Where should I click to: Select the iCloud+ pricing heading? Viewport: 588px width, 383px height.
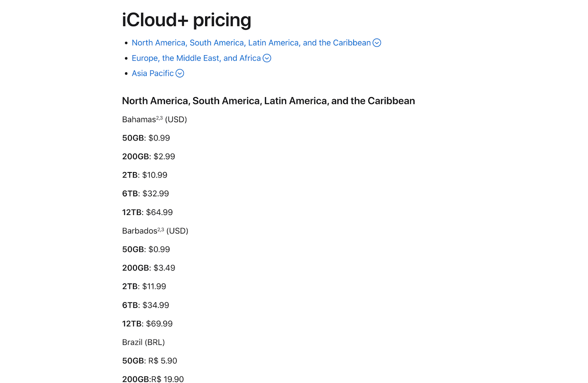(x=186, y=20)
